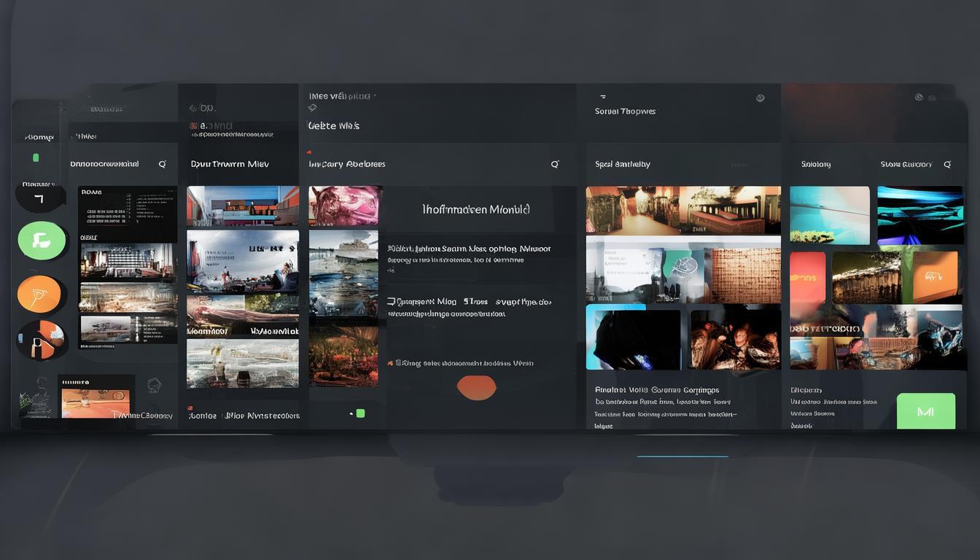Click search icon beside Stare Gurcory
This screenshot has height=560, width=980.
coord(947,165)
